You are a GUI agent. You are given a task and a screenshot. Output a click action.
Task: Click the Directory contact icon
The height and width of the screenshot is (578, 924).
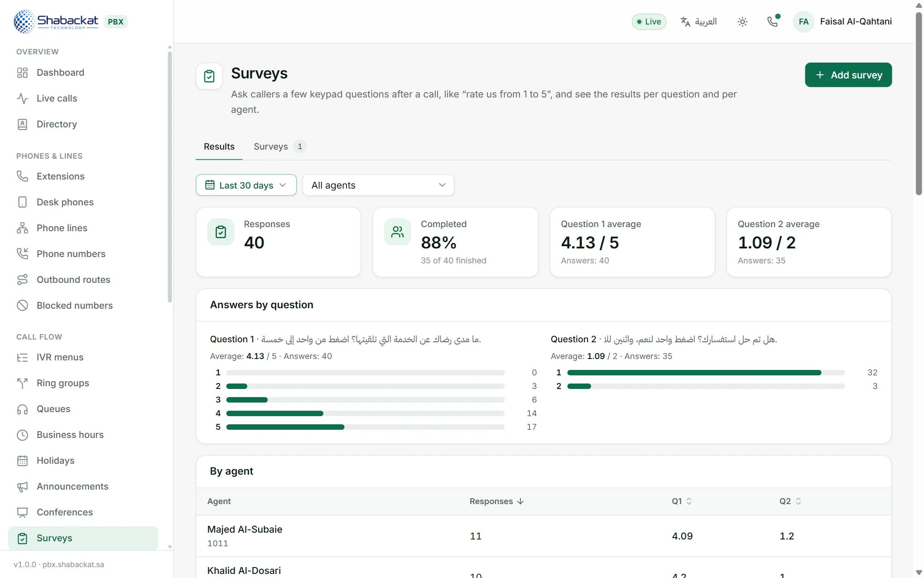coord(22,124)
